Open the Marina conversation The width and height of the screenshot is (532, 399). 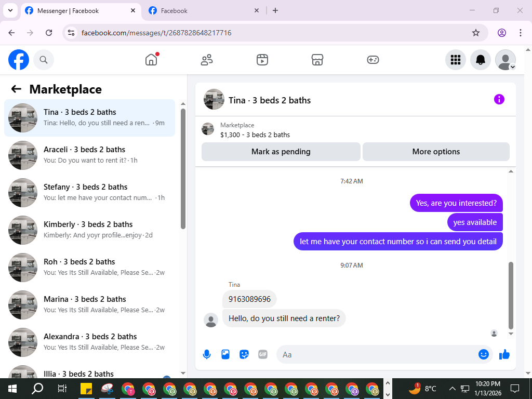89,304
